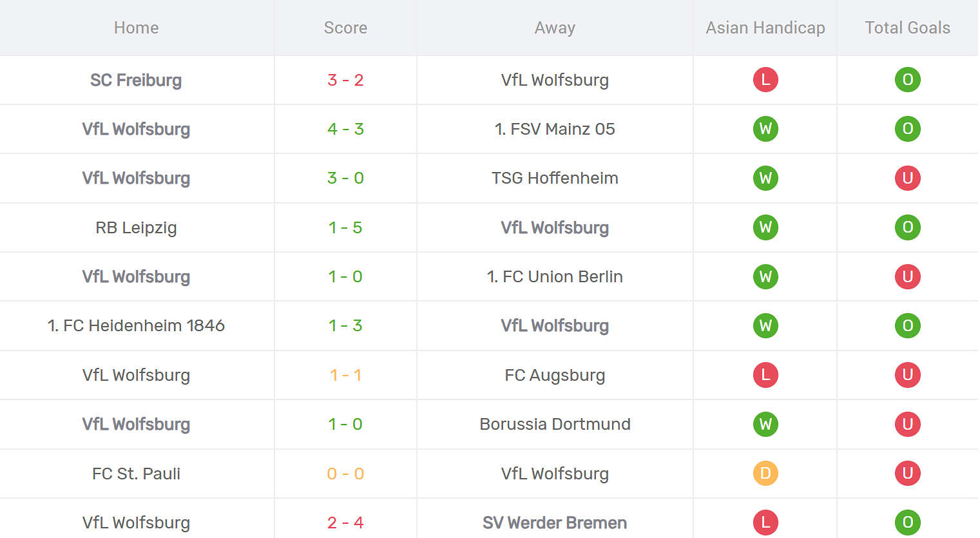This screenshot has height=538, width=980.
Task: Click red L badge in SV Werder Bremen row
Action: 765,523
